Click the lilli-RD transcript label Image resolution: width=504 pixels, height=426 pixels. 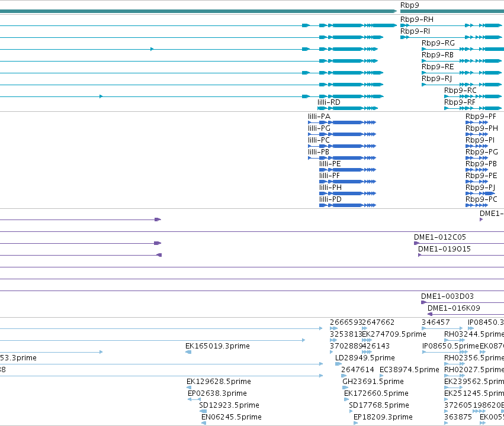coord(329,102)
